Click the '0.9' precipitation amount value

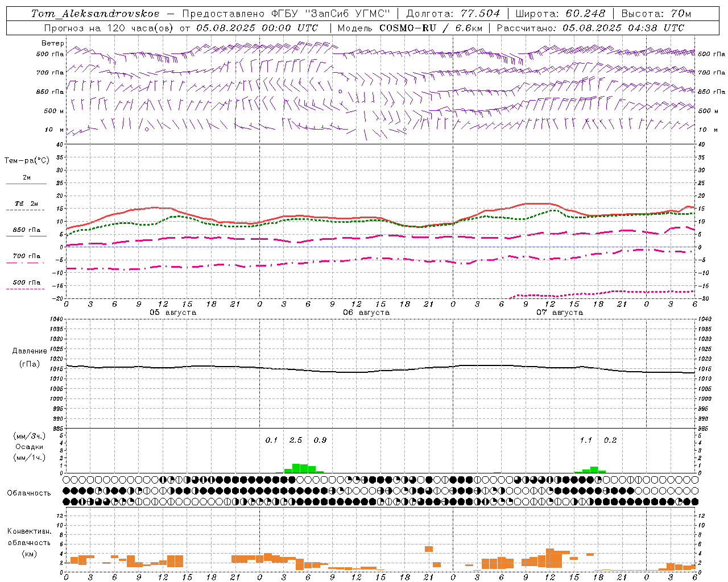[320, 440]
